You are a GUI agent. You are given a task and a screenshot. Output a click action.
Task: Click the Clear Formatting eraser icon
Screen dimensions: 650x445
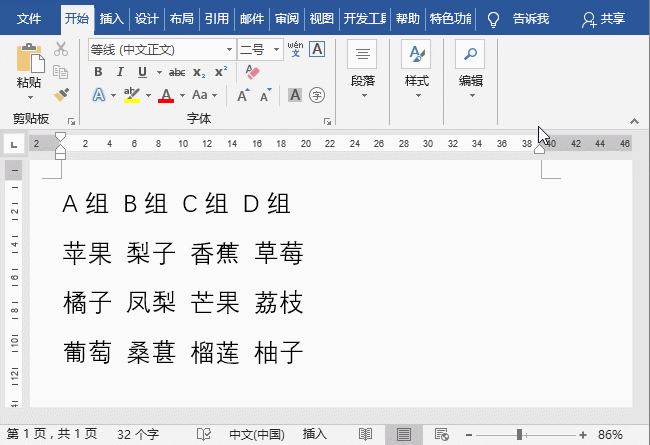pos(252,72)
